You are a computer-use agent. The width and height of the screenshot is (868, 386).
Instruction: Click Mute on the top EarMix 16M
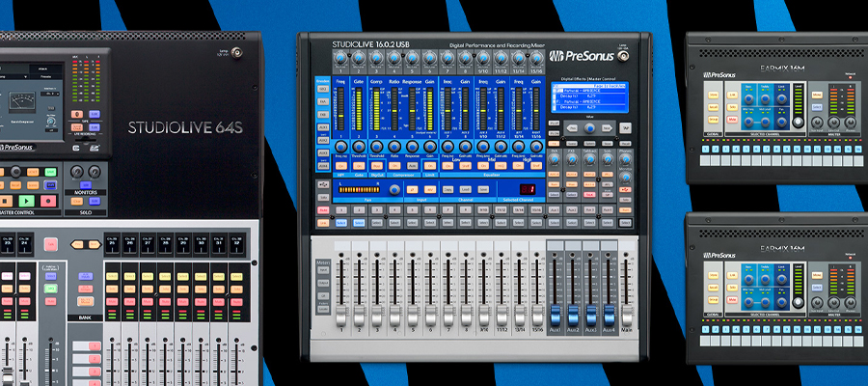click(x=732, y=119)
